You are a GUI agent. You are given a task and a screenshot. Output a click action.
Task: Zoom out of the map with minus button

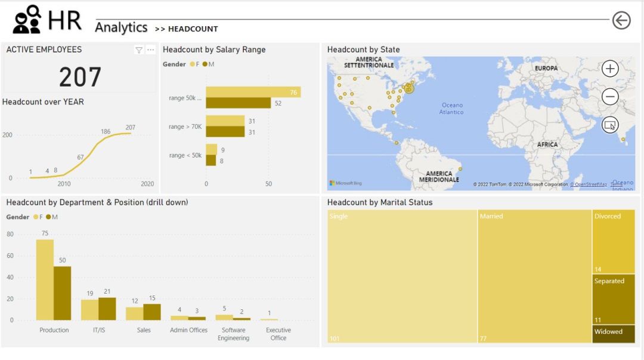[x=610, y=97]
